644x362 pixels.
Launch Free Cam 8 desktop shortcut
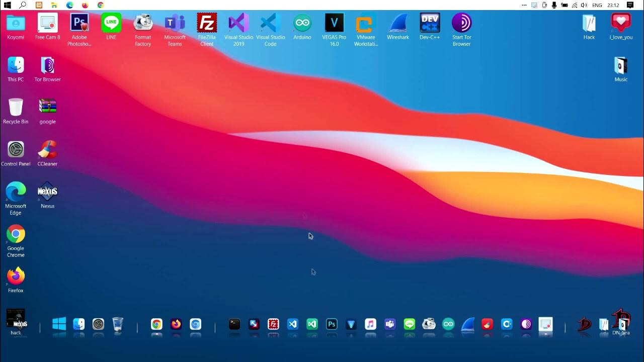pos(48,27)
